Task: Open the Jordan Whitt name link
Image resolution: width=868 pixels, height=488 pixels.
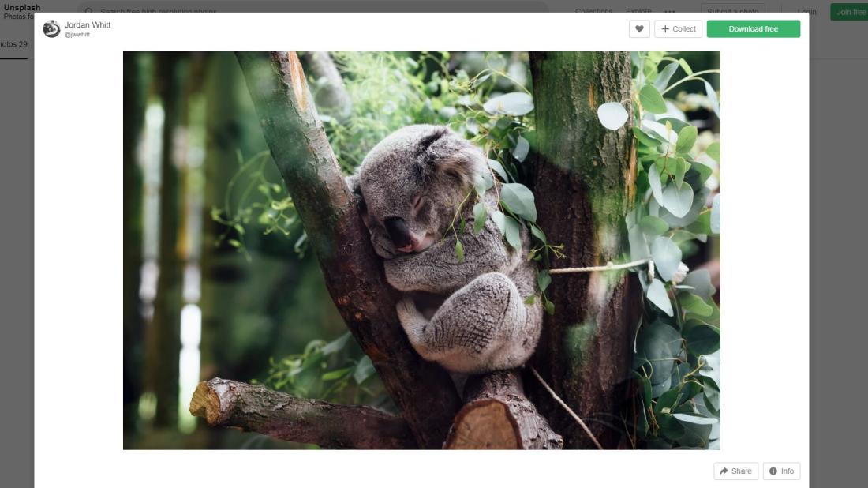Action: pyautogui.click(x=88, y=25)
